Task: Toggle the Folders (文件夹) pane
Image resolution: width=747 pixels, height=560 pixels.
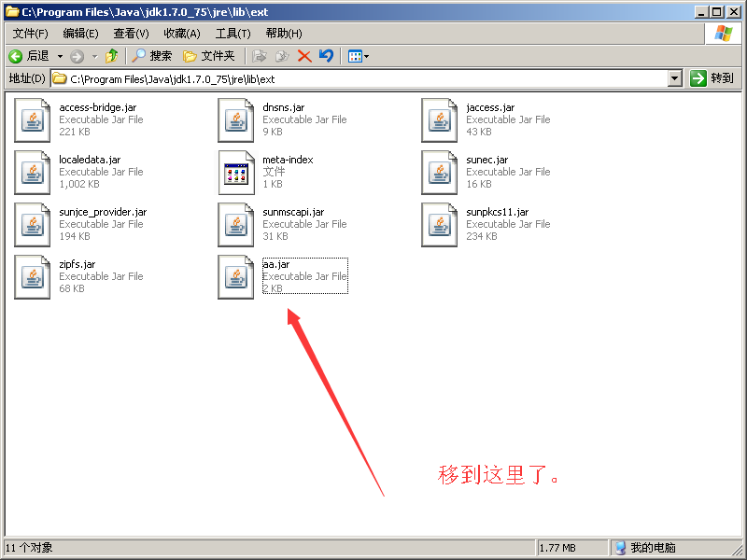Action: (209, 56)
